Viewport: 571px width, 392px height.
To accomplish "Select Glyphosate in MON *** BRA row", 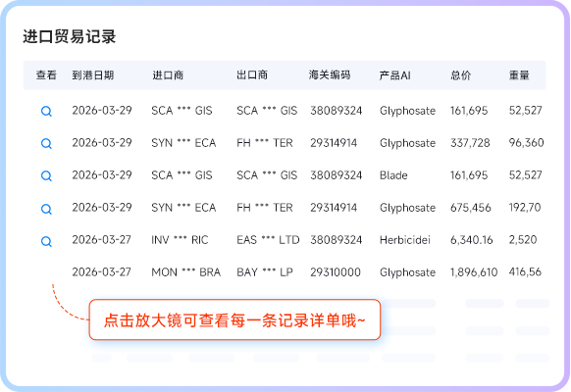I will pos(407,272).
